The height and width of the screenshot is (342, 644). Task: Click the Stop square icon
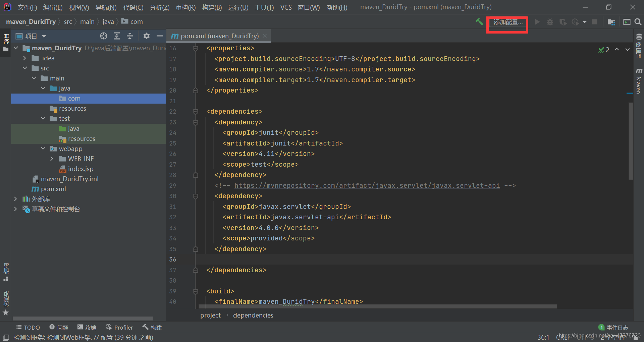[x=595, y=22]
